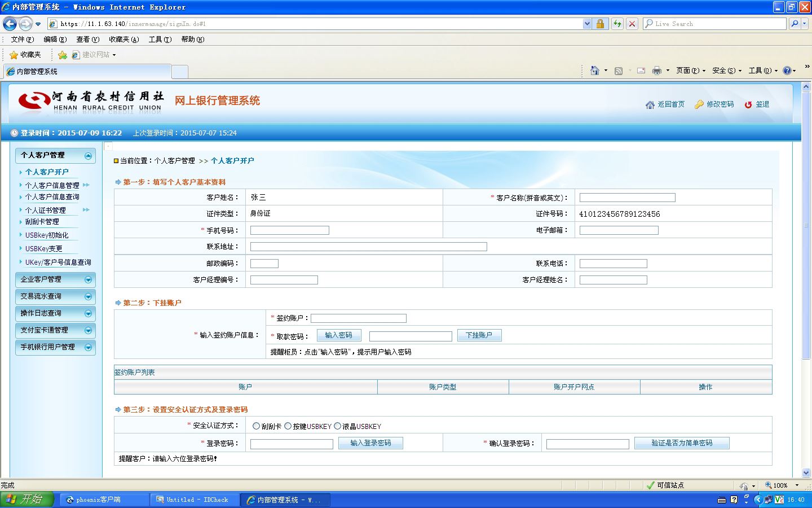This screenshot has width=812, height=508.
Task: Stop page loading with the red X icon
Action: tap(632, 24)
